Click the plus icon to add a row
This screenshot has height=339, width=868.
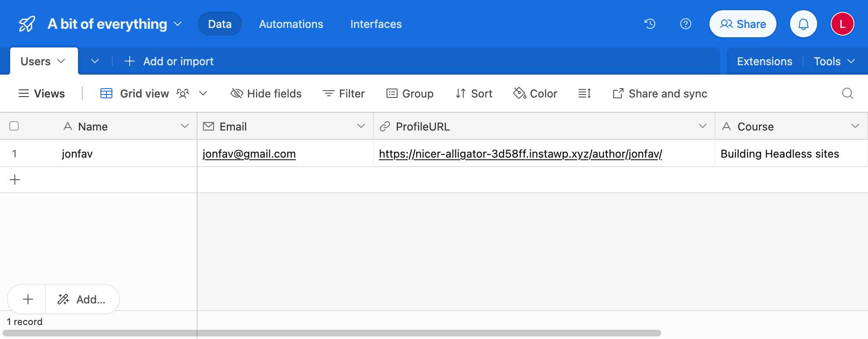pyautogui.click(x=15, y=180)
